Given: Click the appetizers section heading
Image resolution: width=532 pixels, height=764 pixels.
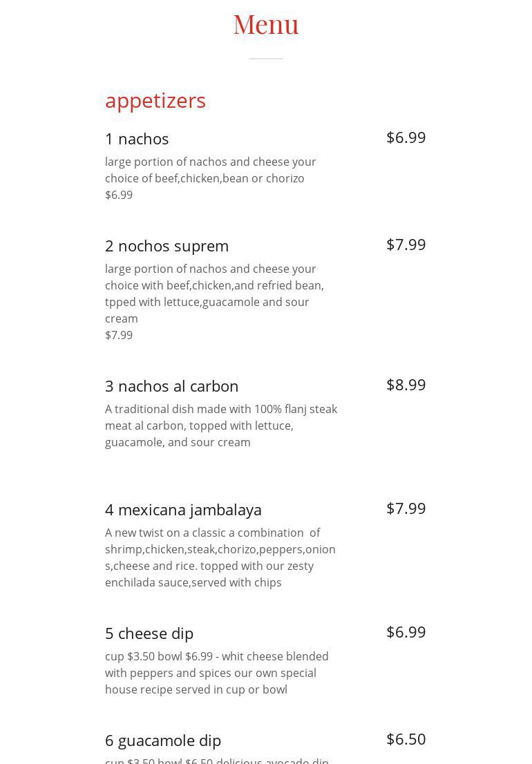Looking at the screenshot, I should (x=155, y=101).
